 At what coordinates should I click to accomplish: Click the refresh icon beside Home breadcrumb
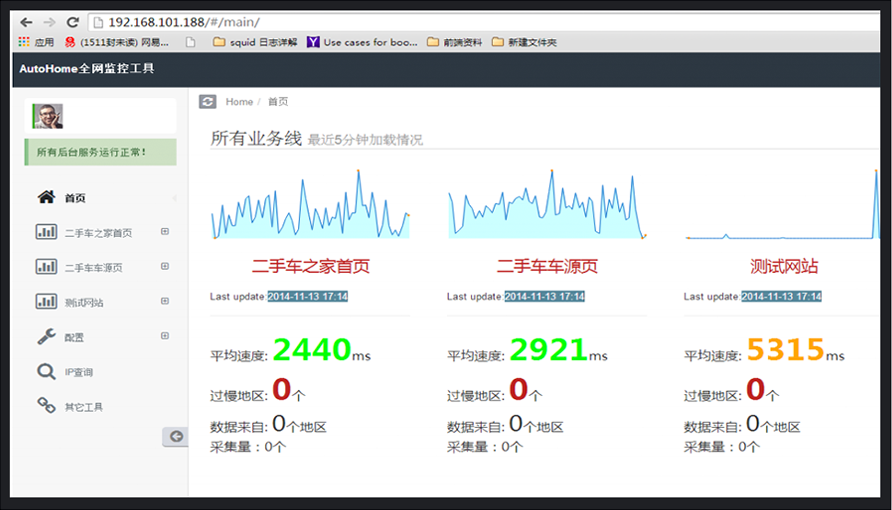point(208,102)
